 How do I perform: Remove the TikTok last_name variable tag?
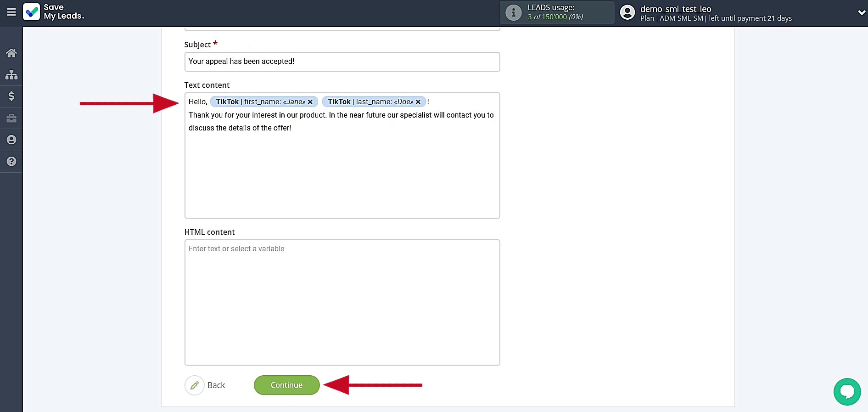pos(418,102)
